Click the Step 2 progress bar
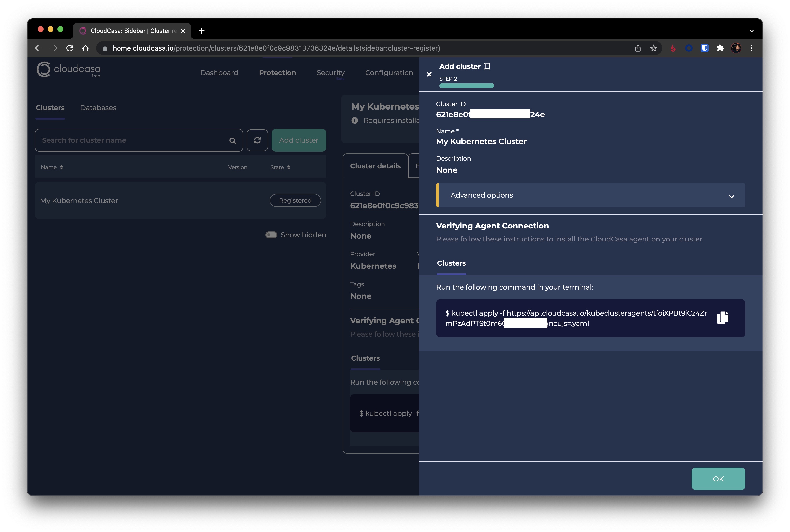 click(466, 86)
